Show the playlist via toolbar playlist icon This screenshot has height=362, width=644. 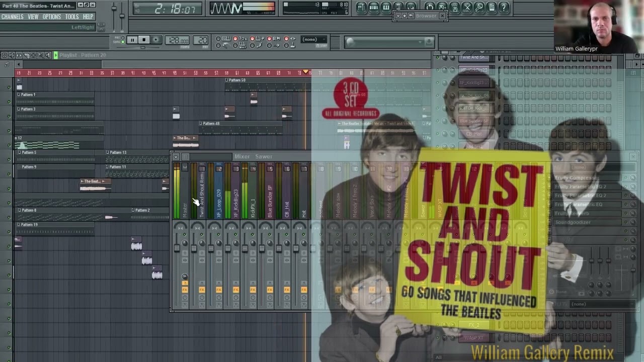click(x=361, y=7)
